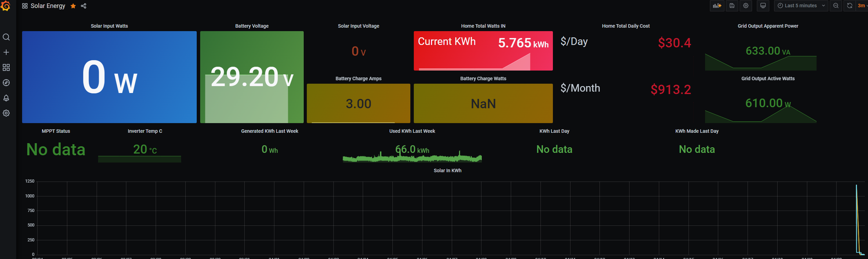The width and height of the screenshot is (868, 259).
Task: Refresh the dashboard now
Action: pyautogui.click(x=849, y=6)
